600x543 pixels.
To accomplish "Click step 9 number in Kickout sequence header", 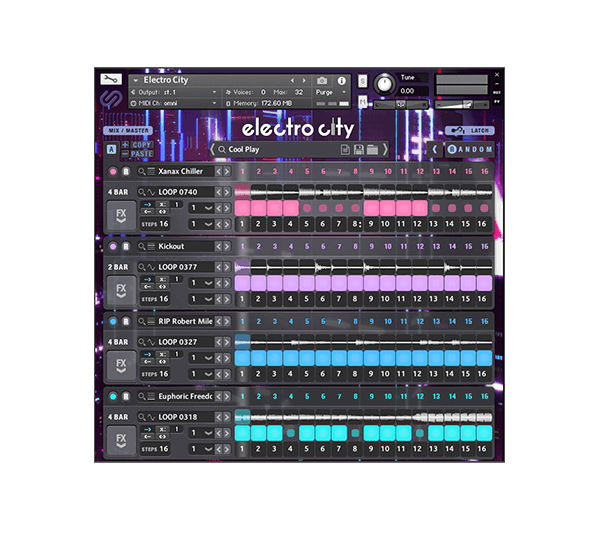I will 372,246.
